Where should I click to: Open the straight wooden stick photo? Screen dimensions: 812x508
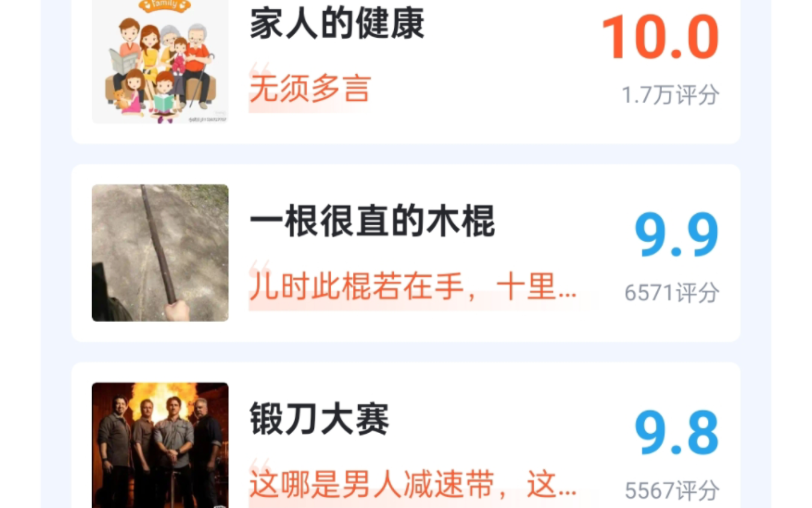tap(160, 253)
